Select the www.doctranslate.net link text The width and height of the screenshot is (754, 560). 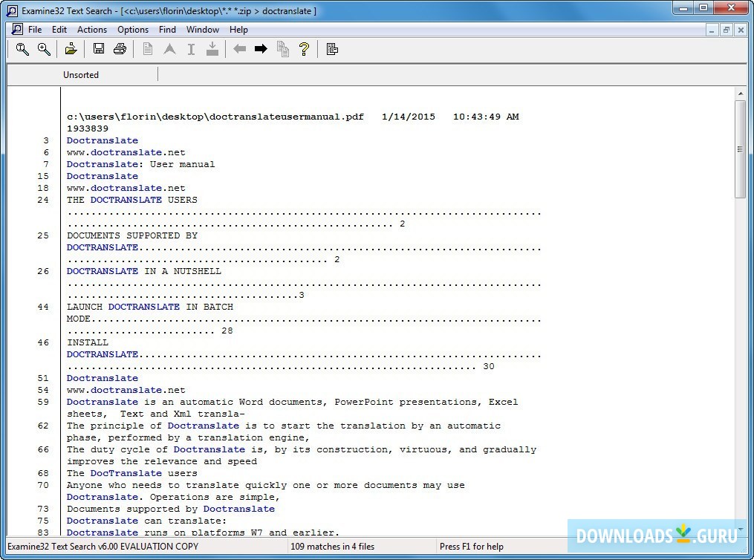point(126,152)
